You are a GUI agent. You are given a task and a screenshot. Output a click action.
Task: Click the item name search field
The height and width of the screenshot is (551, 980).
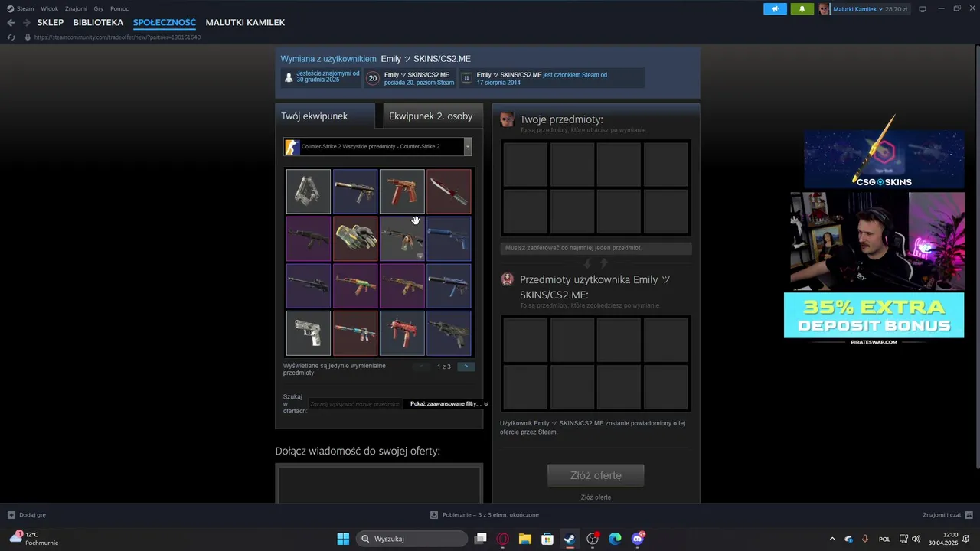point(355,403)
